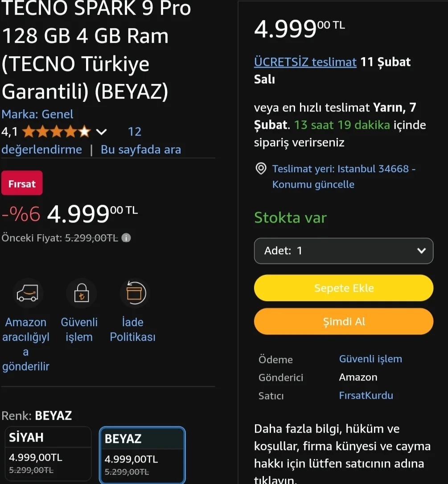
Task: Click the Marka: Genel brand link
Action: [37, 114]
